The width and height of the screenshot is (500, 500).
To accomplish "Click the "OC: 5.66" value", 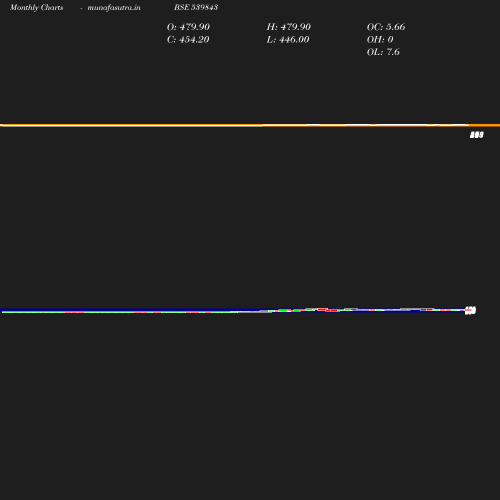I will [386, 27].
